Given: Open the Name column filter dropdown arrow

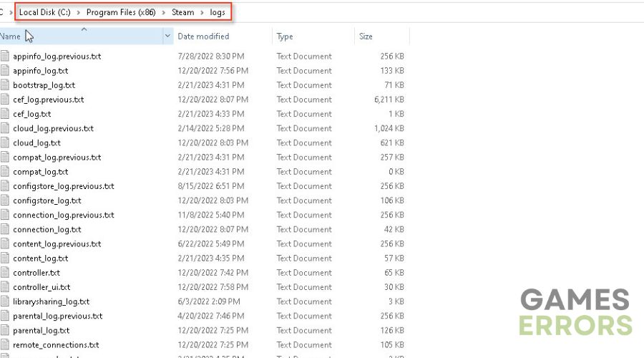Looking at the screenshot, I should [x=167, y=37].
